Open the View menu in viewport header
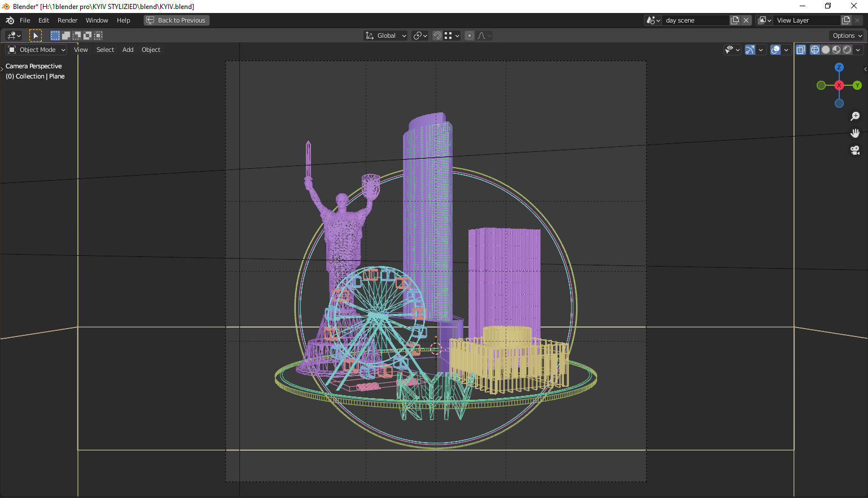 tap(81, 50)
